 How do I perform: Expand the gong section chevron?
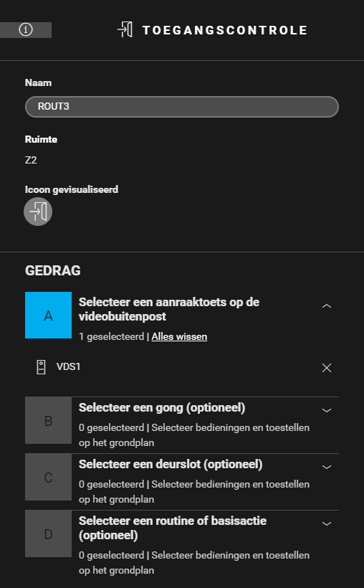pos(327,410)
